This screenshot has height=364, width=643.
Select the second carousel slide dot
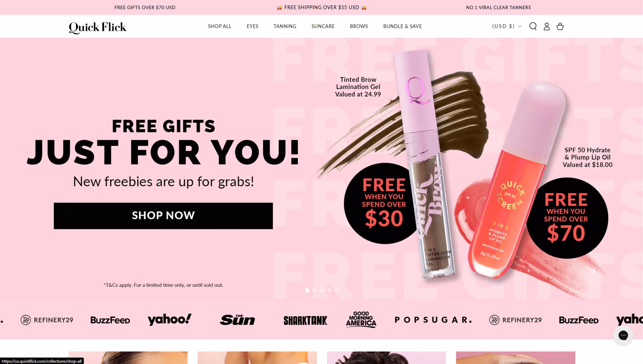pyautogui.click(x=314, y=290)
